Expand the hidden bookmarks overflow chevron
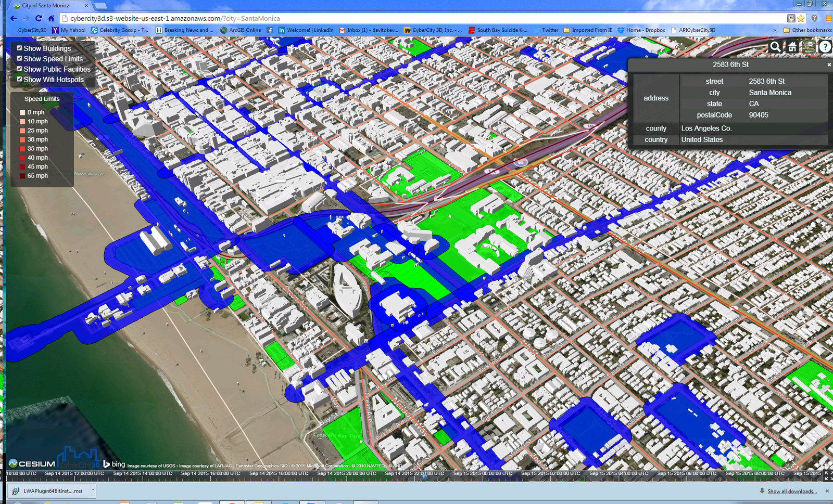Screen dimensions: 833x504 pos(774,30)
